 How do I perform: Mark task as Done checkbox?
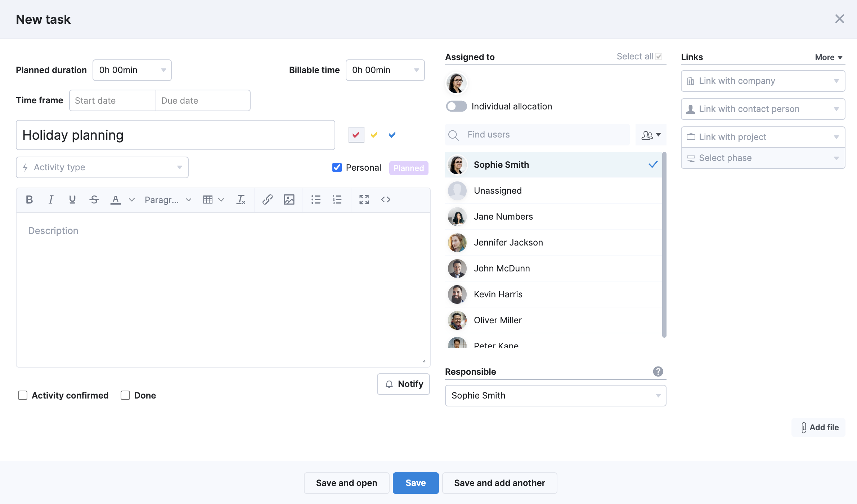pos(125,395)
